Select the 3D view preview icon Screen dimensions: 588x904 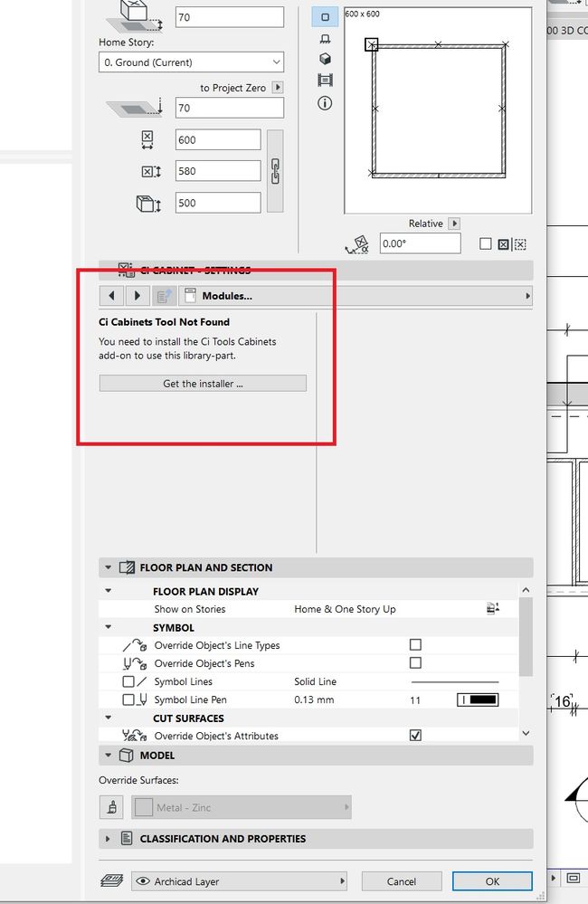[x=325, y=59]
